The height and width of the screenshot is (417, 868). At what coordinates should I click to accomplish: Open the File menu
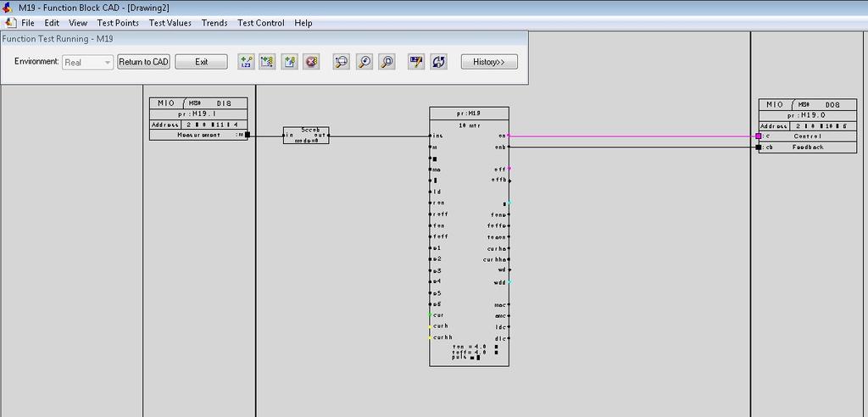coord(28,23)
